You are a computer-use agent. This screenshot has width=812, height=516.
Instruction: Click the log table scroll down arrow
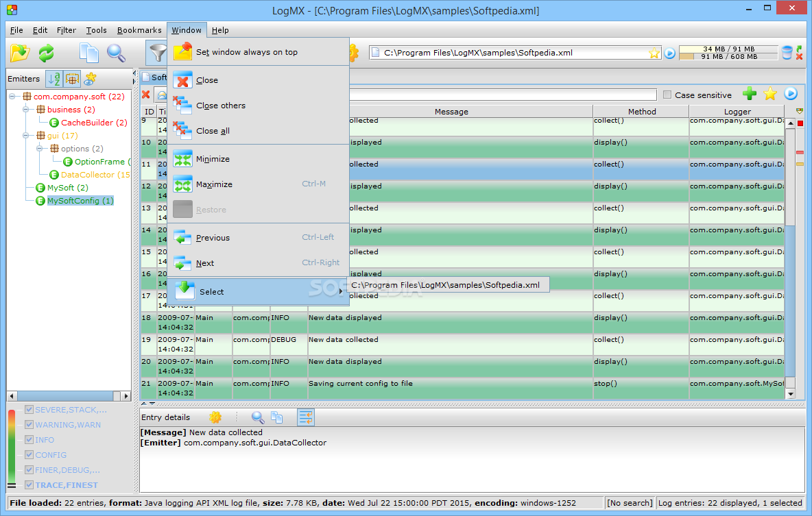pyautogui.click(x=790, y=394)
